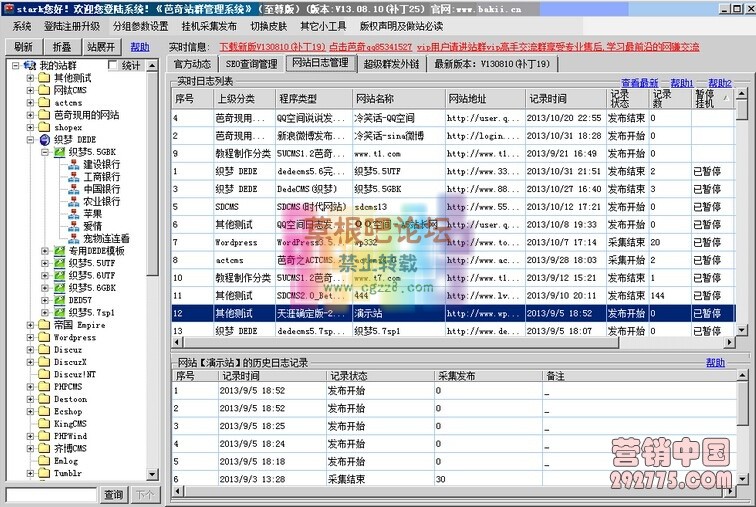Toggle the 统计 checkbox
This screenshot has height=507, width=756.
pos(112,65)
